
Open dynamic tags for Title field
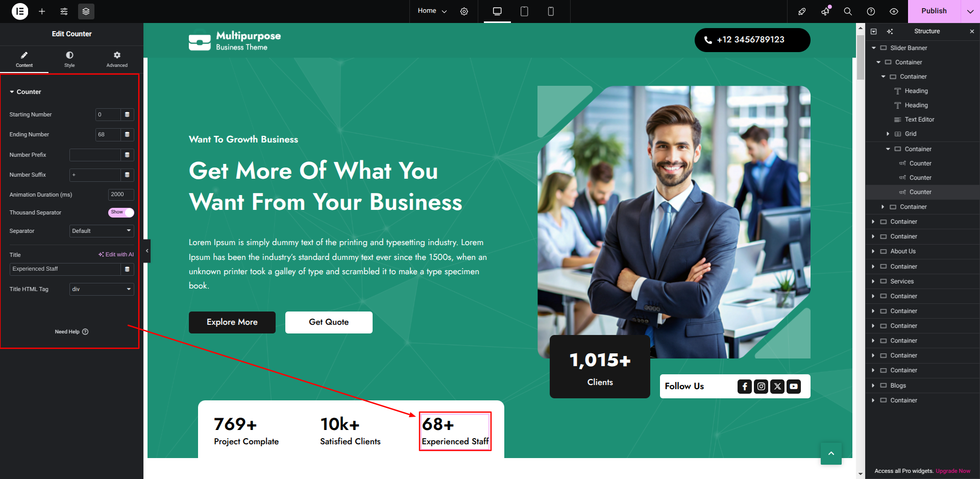[x=127, y=269]
